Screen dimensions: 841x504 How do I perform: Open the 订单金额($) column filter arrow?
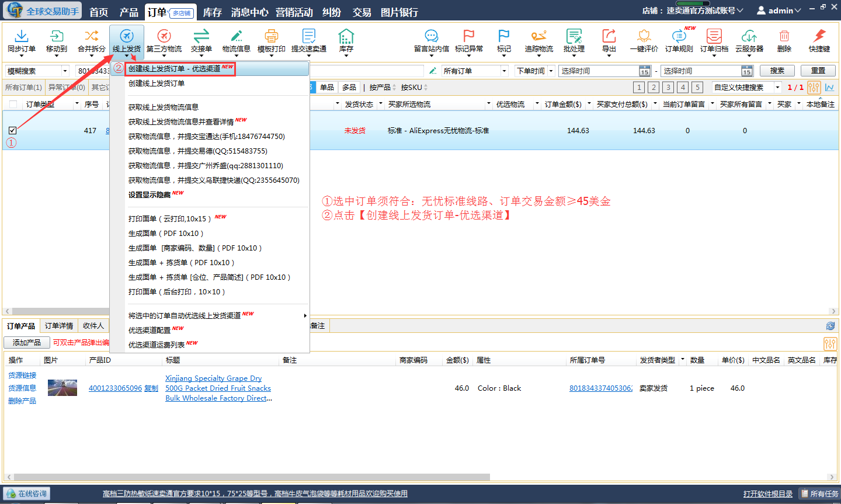[x=589, y=104]
